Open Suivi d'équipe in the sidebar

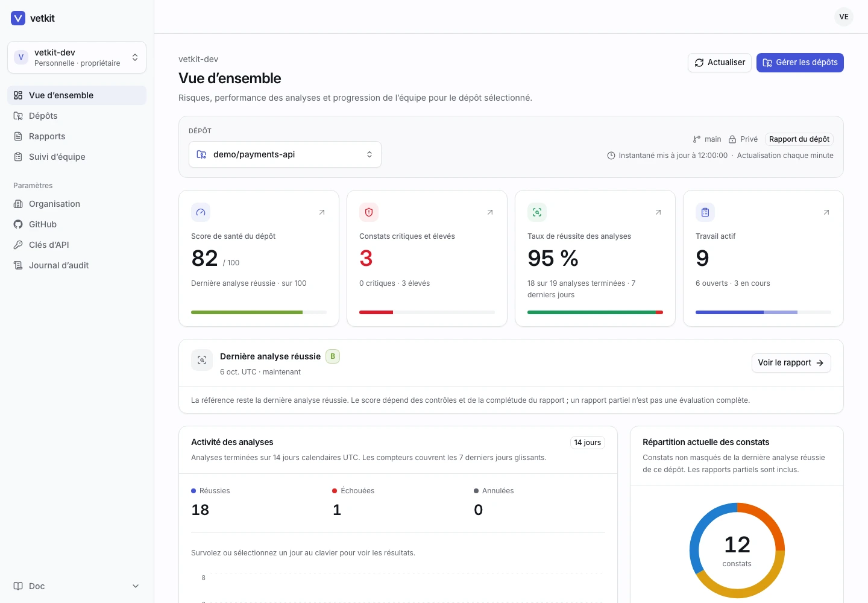[77, 157]
